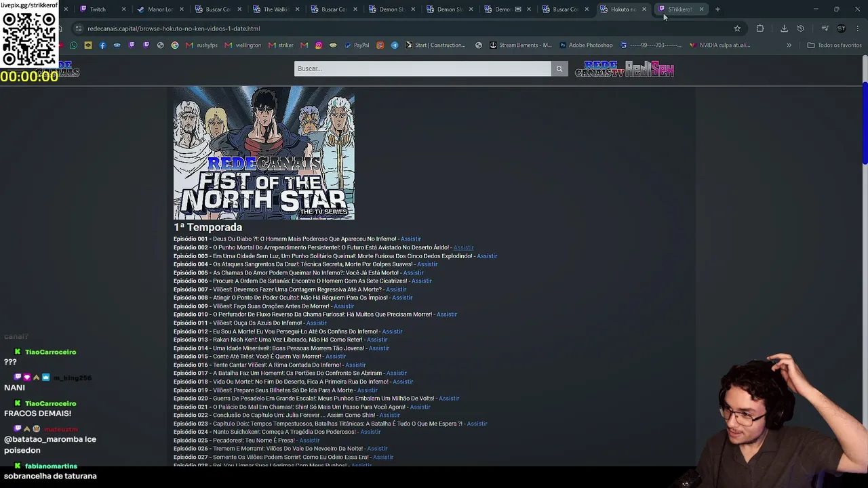Open the Start | Construction bookmark
Screen dimensions: 868x488
tap(435, 45)
